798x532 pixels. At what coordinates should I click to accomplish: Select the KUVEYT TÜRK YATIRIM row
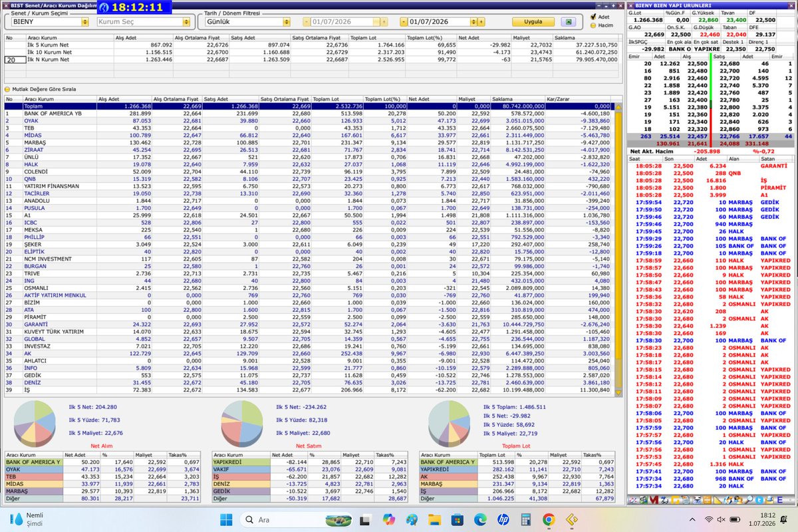point(308,332)
